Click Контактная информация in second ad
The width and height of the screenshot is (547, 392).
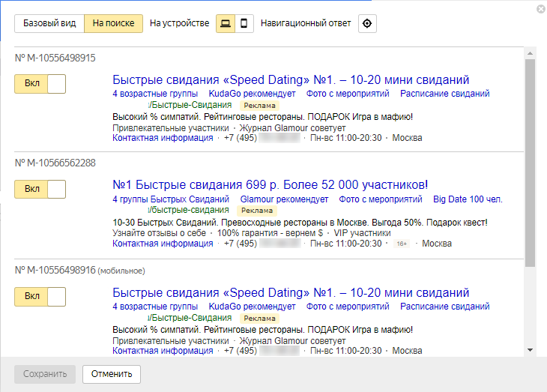coord(163,244)
